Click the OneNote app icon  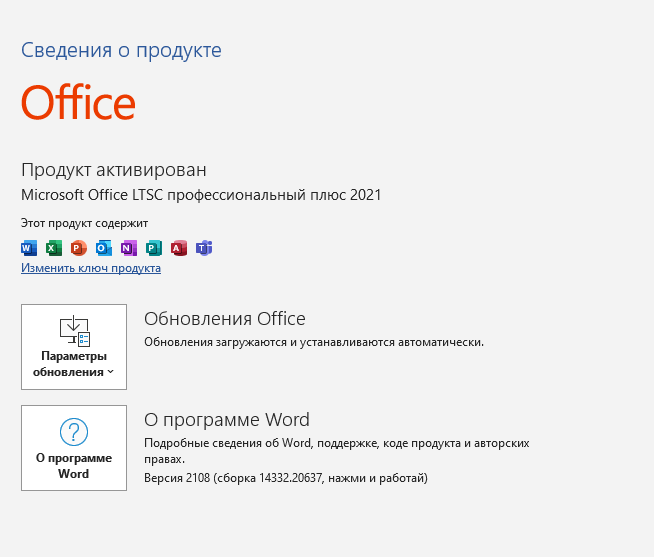point(129,248)
